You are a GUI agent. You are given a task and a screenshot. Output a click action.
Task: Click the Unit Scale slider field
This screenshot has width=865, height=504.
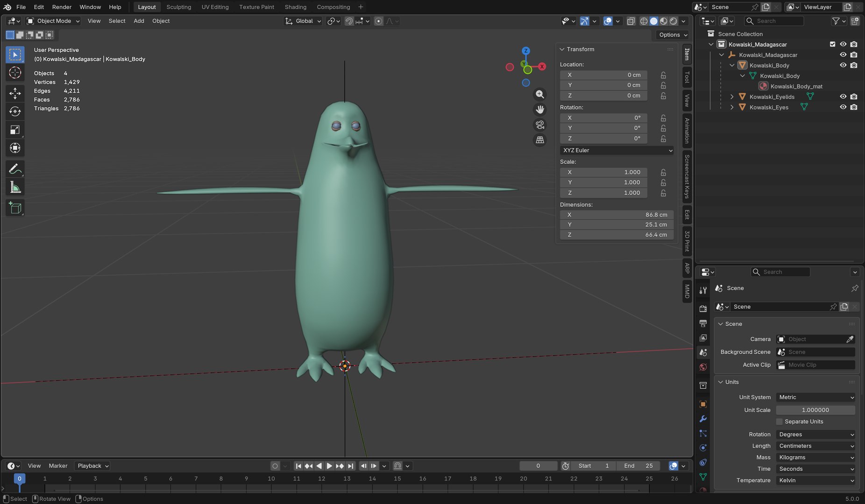815,410
